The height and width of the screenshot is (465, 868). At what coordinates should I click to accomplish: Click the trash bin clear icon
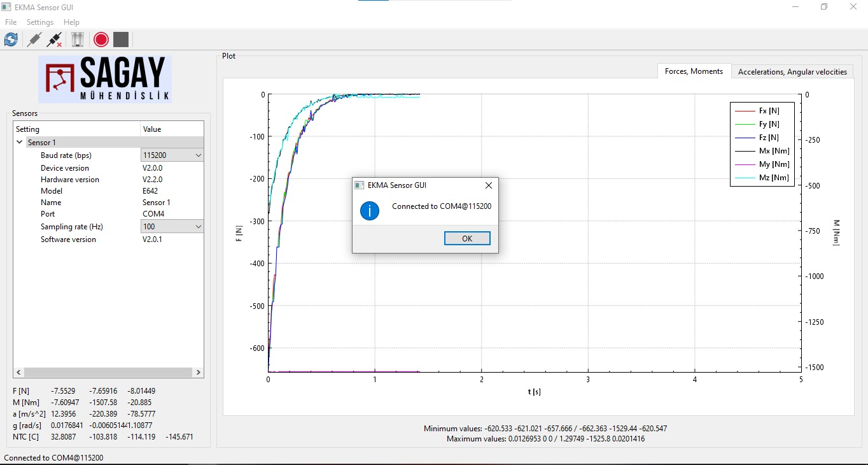coord(77,40)
